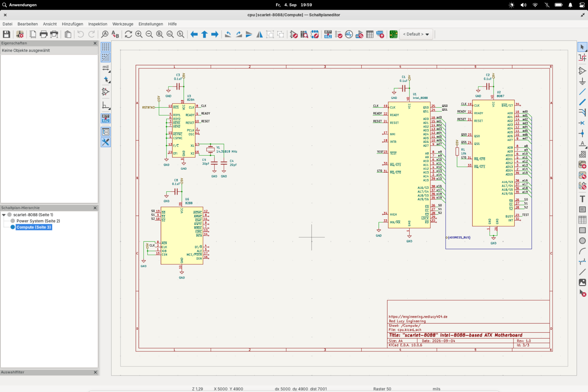Screen dimensions: 588x392
Task: Toggle the hierarchy navigator panel
Action: [105, 132]
